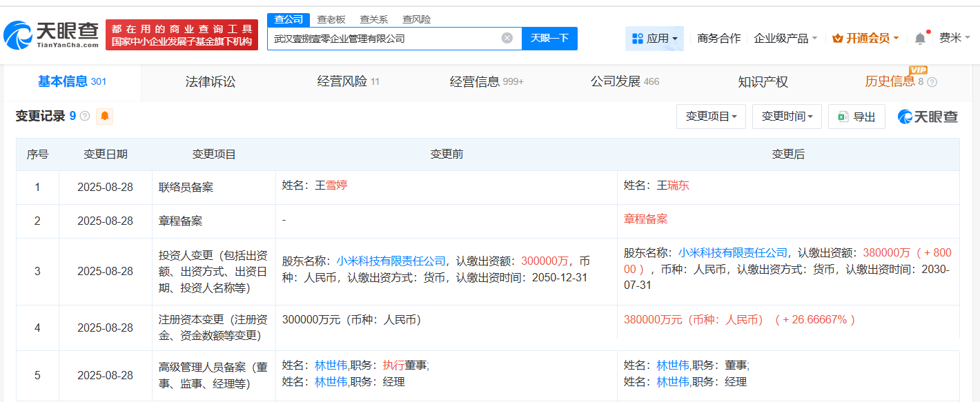Screen dimensions: 980x402
Task: Open the 变更时间 filter dropdown
Action: (787, 117)
